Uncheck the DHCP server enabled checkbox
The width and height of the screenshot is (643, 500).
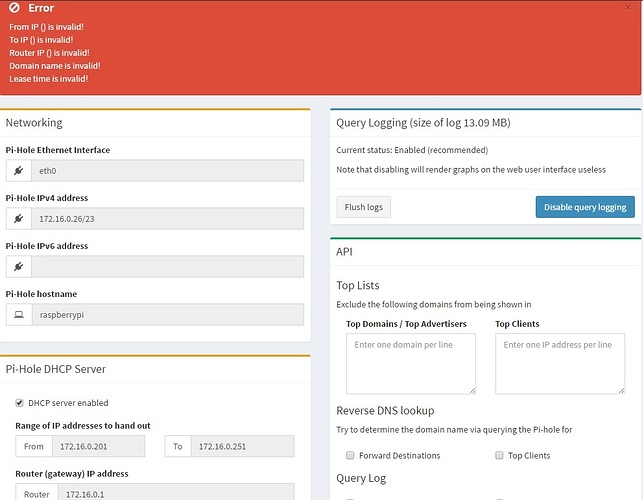click(x=19, y=403)
